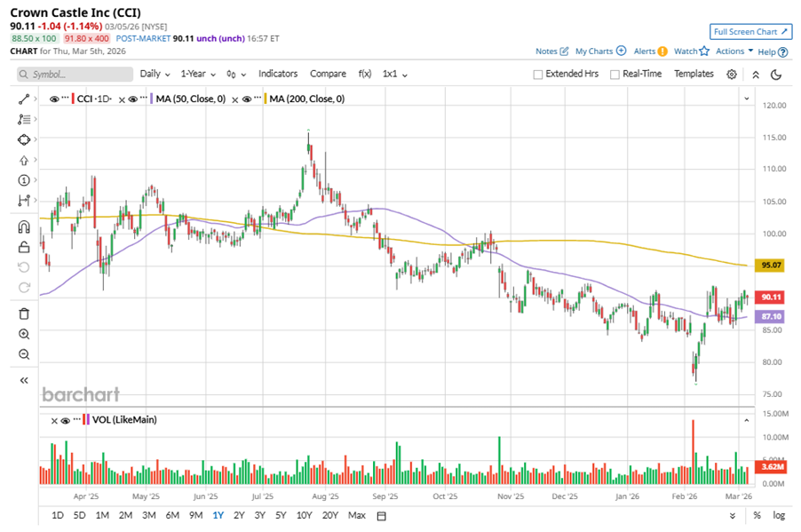Expand the bottom double-chevron options
801x532 pixels.
pyautogui.click(x=733, y=516)
